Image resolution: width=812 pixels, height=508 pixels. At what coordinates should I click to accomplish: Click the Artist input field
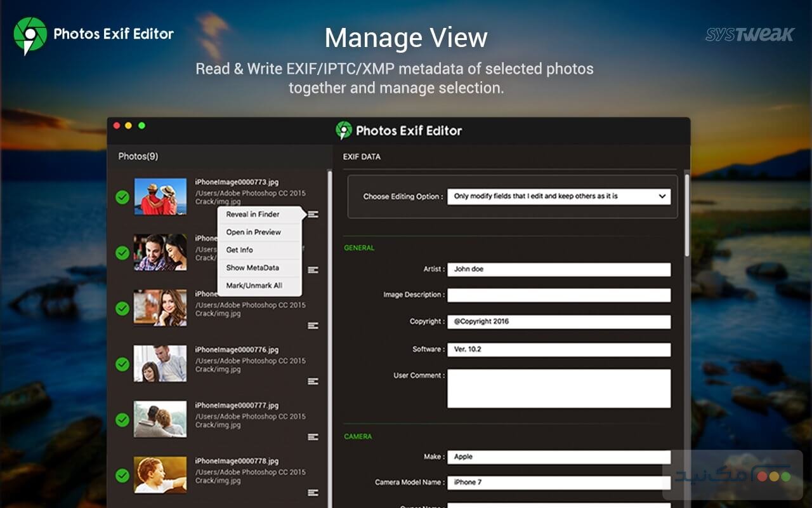(x=558, y=269)
